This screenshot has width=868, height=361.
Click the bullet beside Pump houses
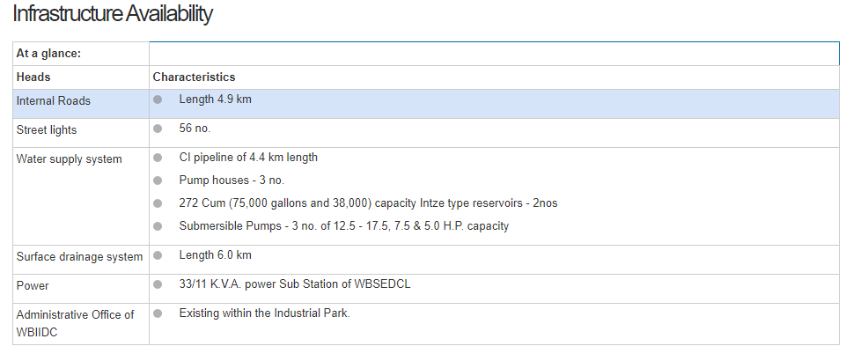pyautogui.click(x=158, y=180)
